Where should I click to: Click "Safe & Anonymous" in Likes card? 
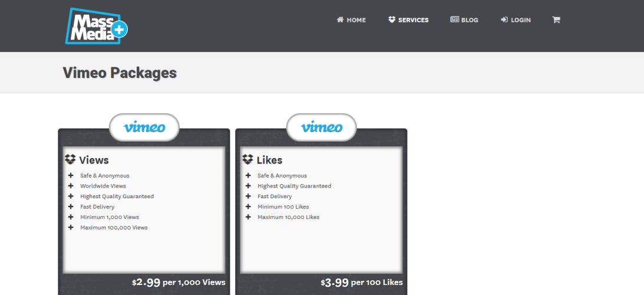pyautogui.click(x=282, y=176)
